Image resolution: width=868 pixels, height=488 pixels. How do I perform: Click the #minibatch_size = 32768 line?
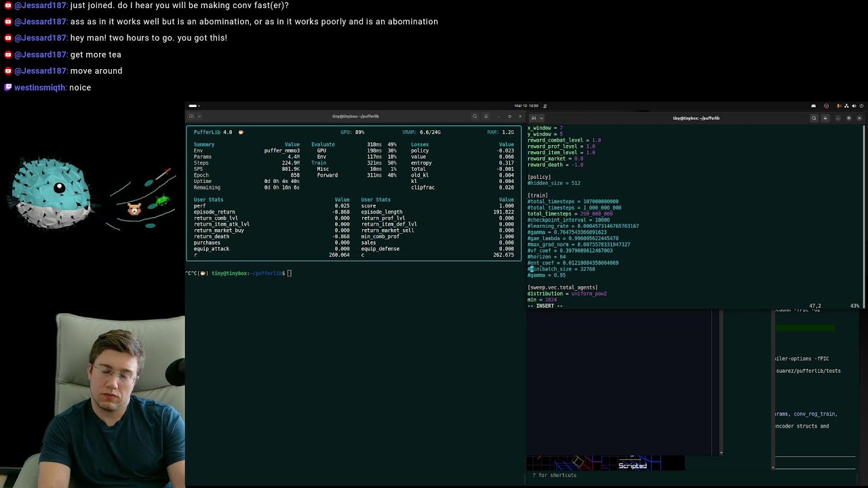tap(561, 269)
